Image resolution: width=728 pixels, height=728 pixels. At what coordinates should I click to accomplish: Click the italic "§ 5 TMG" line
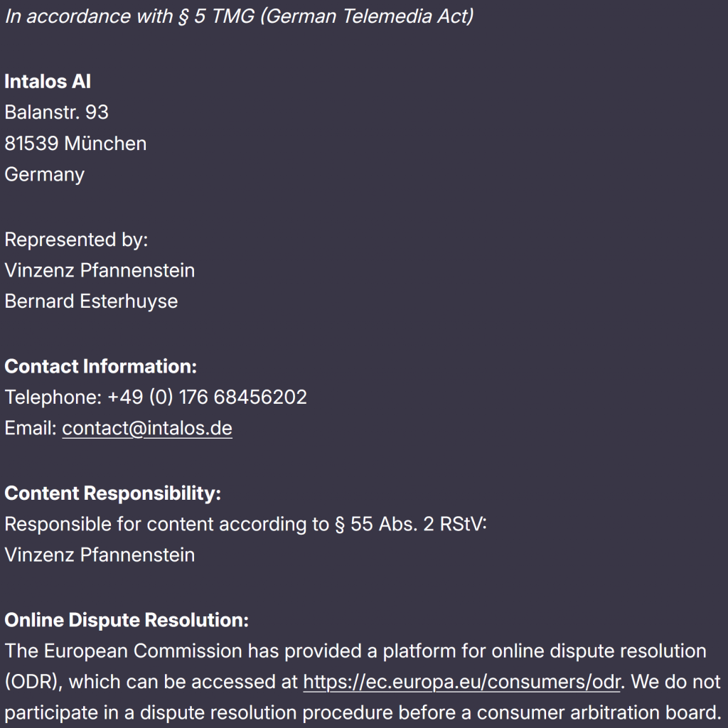coord(239,16)
